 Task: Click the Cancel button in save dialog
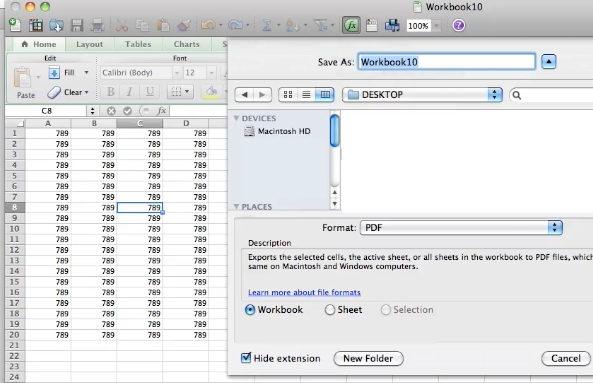(x=566, y=358)
